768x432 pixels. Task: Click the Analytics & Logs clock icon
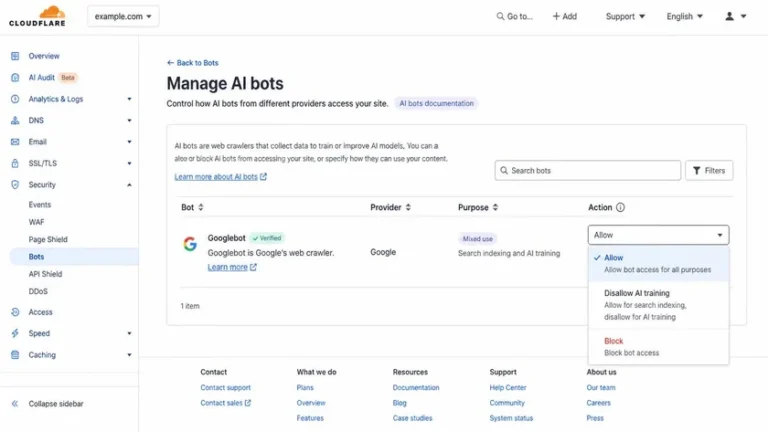15,99
